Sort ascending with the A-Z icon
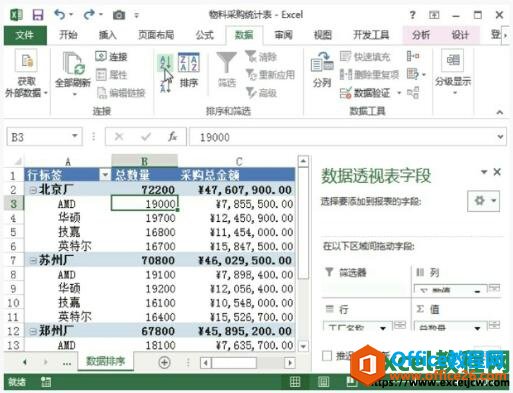This screenshot has height=393, width=513. pyautogui.click(x=165, y=63)
